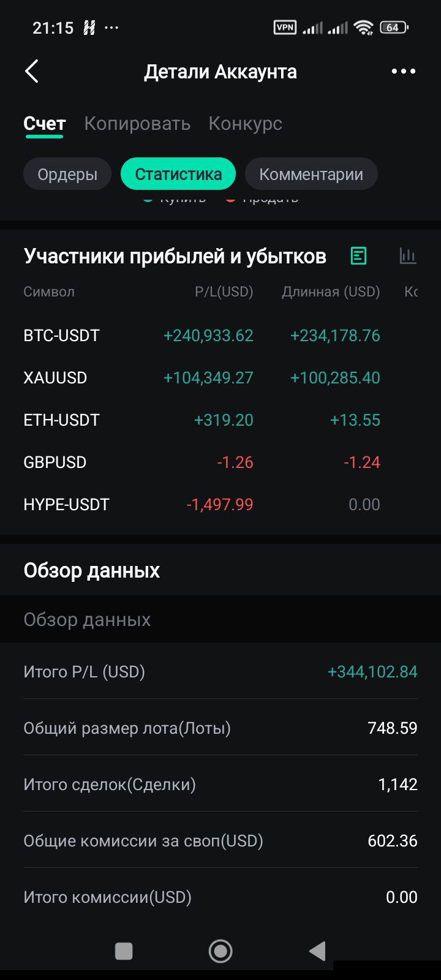This screenshot has height=980, width=441.
Task: Sort by P/L(USD) column header
Action: pos(224,292)
